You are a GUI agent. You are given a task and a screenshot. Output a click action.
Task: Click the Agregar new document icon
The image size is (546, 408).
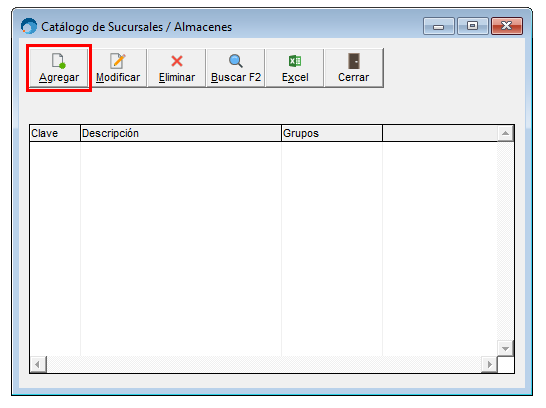pyautogui.click(x=58, y=61)
